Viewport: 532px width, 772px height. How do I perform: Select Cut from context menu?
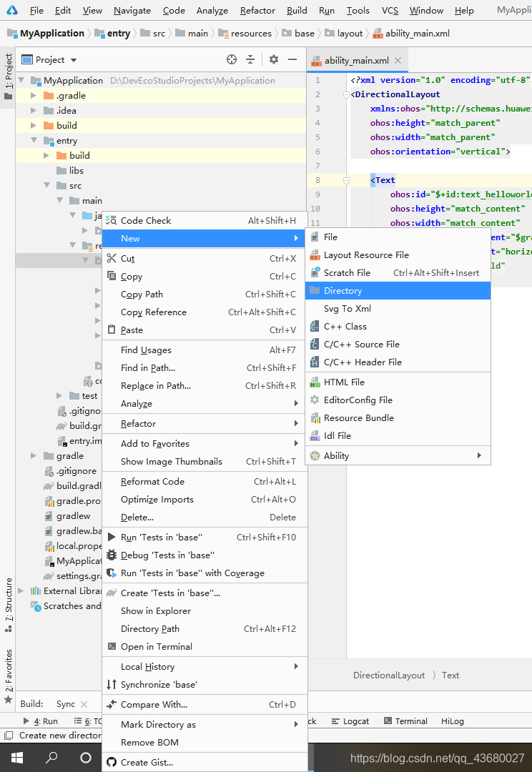pyautogui.click(x=205, y=259)
